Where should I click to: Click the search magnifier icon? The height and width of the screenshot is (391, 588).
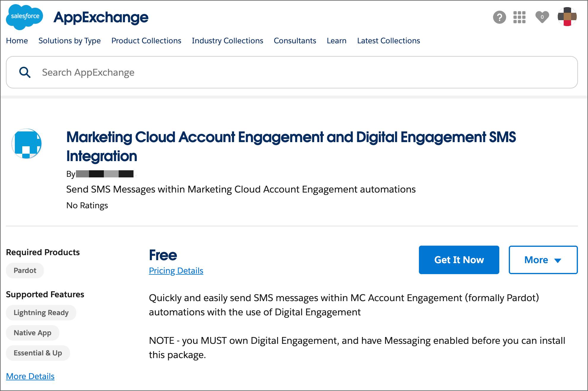pyautogui.click(x=24, y=71)
